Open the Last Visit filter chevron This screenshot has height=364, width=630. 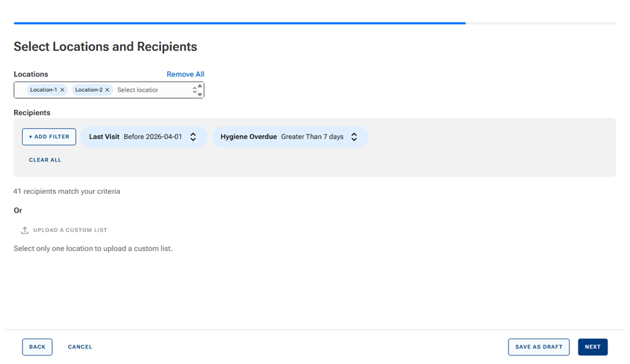coord(193,137)
